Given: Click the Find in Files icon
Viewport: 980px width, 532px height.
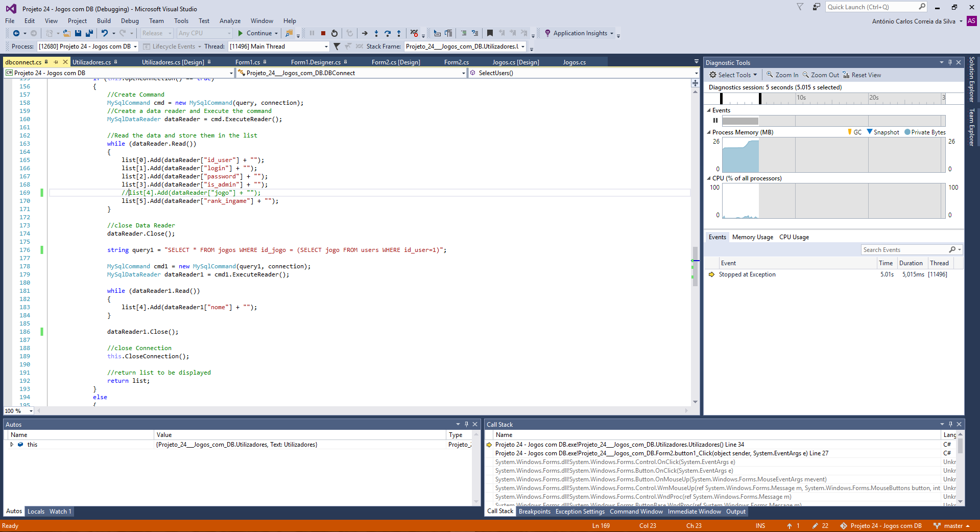Looking at the screenshot, I should [289, 33].
